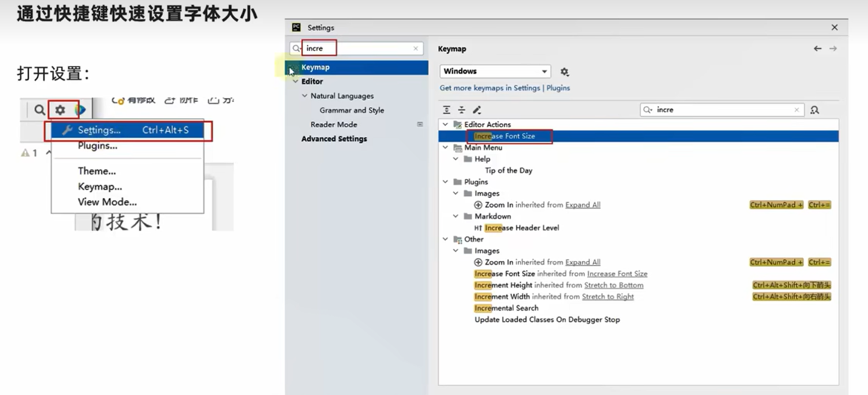Image resolution: width=868 pixels, height=395 pixels.
Task: Click the pencil edit shortcut icon
Action: pyautogui.click(x=477, y=110)
